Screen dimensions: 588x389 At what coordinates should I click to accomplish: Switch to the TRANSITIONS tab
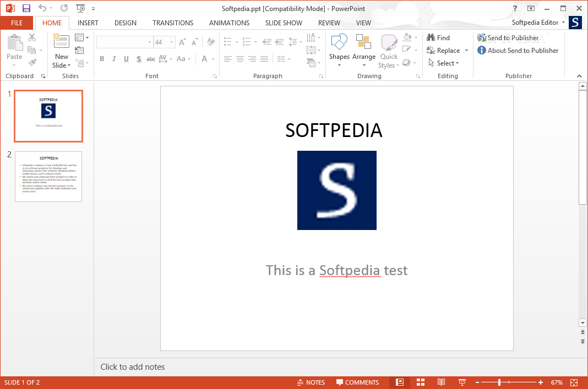173,23
